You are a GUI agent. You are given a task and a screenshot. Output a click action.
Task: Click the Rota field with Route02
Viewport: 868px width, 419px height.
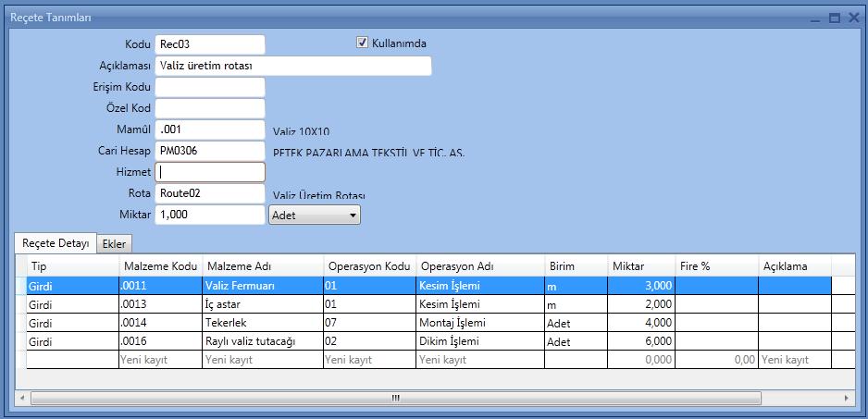pos(210,193)
